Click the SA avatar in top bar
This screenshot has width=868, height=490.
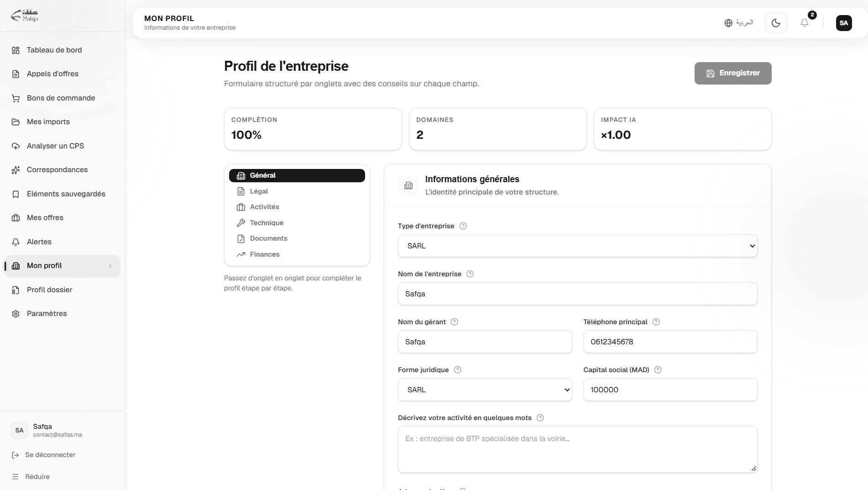[x=844, y=23]
